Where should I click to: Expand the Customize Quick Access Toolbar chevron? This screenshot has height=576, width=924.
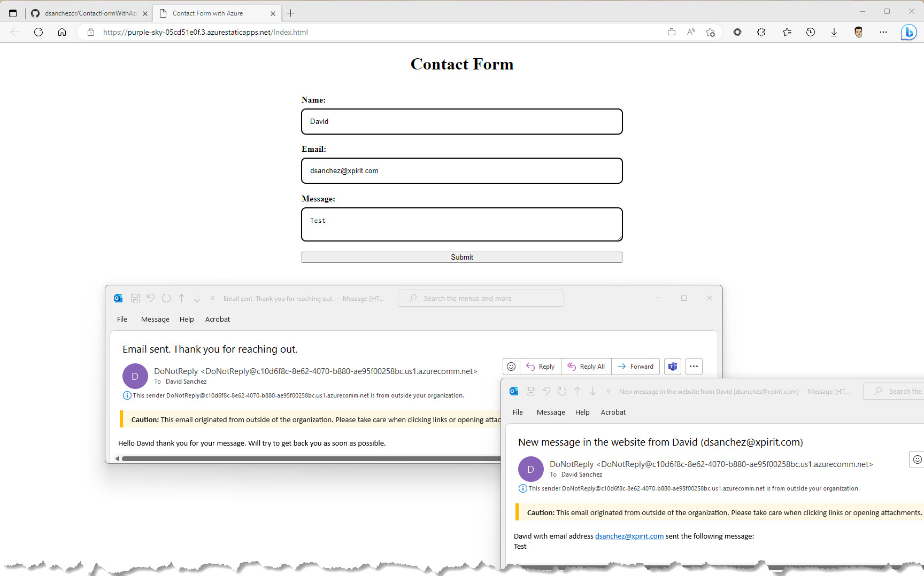[212, 298]
